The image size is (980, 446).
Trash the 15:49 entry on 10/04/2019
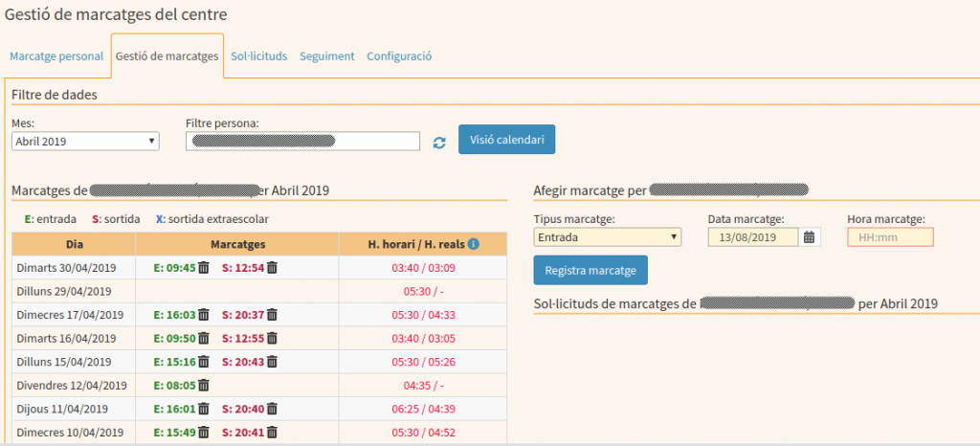[203, 432]
